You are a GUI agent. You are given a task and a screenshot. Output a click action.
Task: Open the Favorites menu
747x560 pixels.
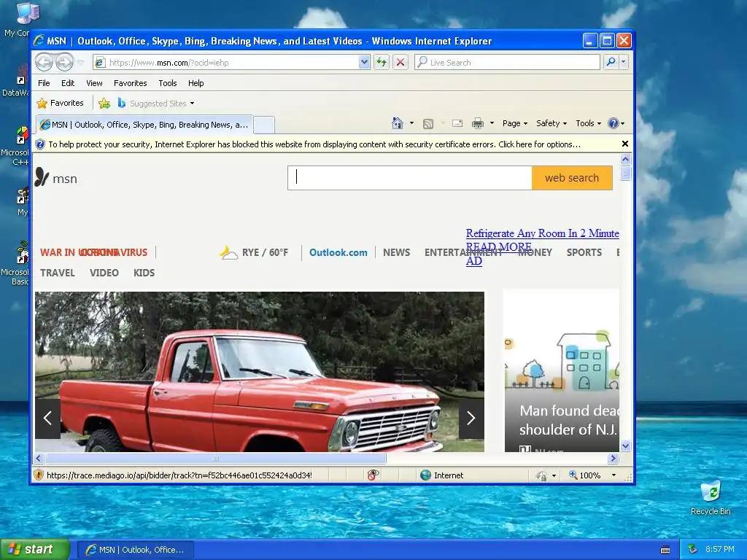[x=130, y=83]
